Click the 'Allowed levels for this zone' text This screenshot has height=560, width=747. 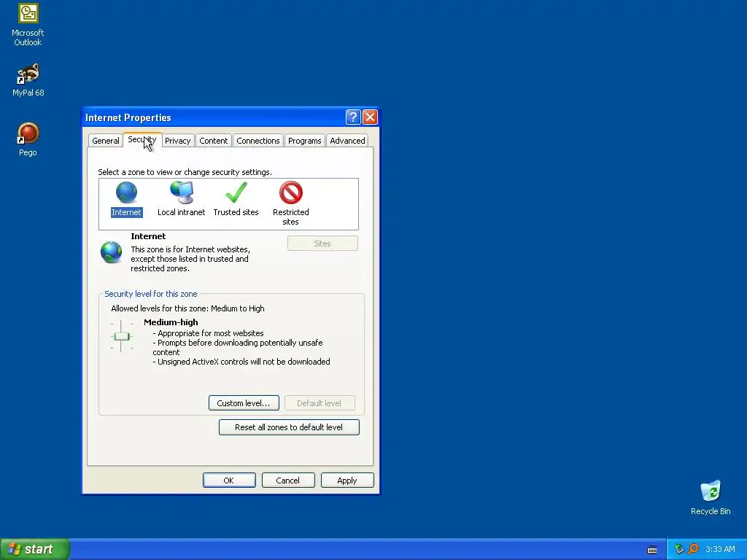(187, 308)
